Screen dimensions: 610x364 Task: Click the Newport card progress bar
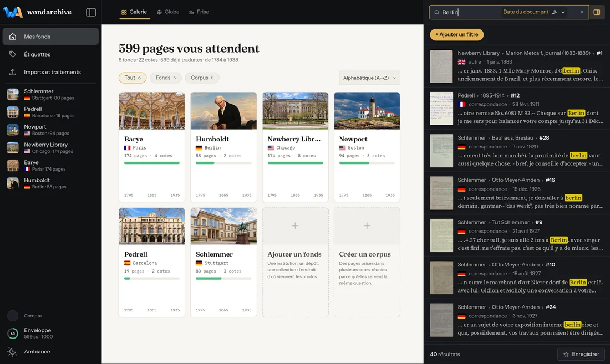(367, 163)
